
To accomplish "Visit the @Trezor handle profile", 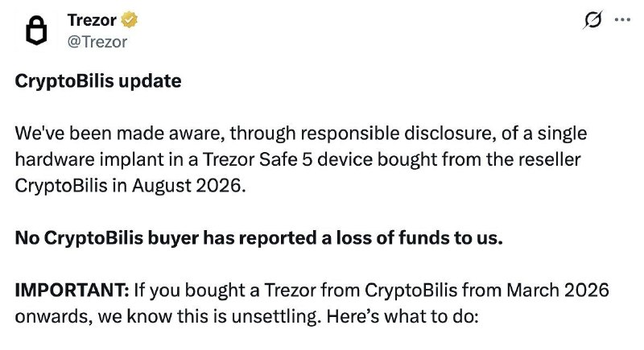I will point(97,42).
